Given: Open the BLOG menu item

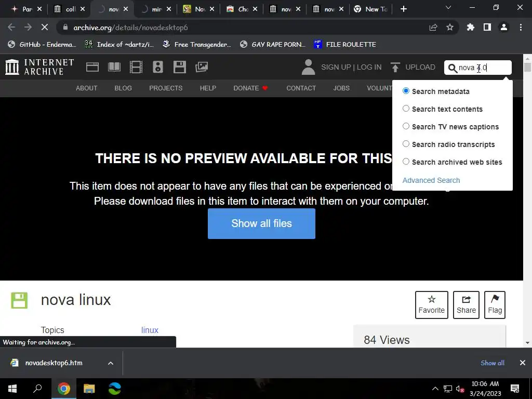Looking at the screenshot, I should (123, 88).
